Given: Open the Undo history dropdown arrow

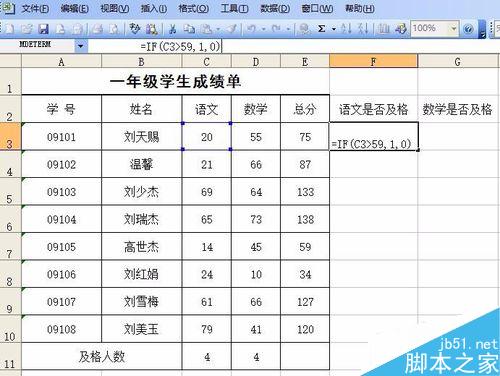Looking at the screenshot, I should pos(263,29).
